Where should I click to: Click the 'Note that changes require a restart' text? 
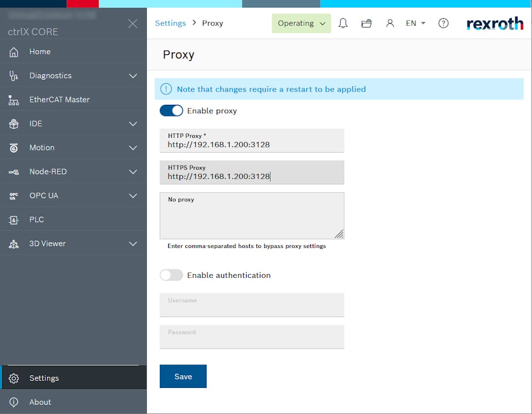[x=272, y=89]
